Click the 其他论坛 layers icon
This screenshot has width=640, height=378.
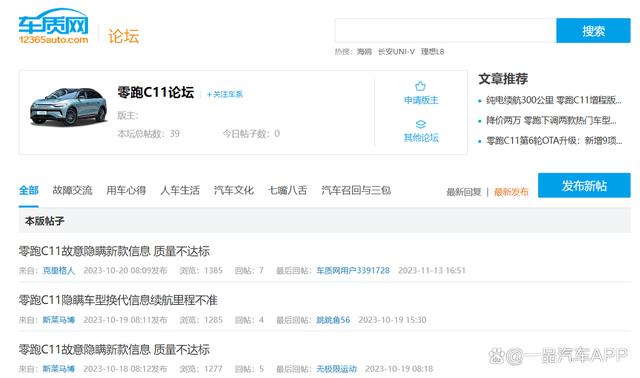pos(420,124)
